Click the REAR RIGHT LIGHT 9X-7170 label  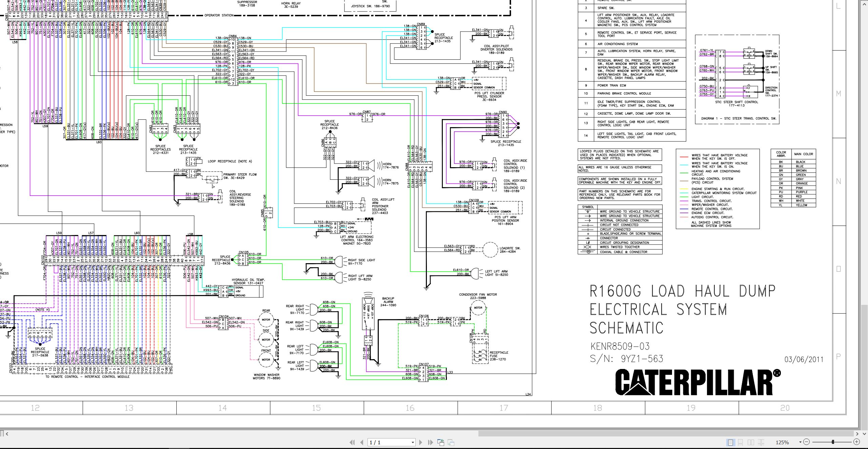pos(295,309)
